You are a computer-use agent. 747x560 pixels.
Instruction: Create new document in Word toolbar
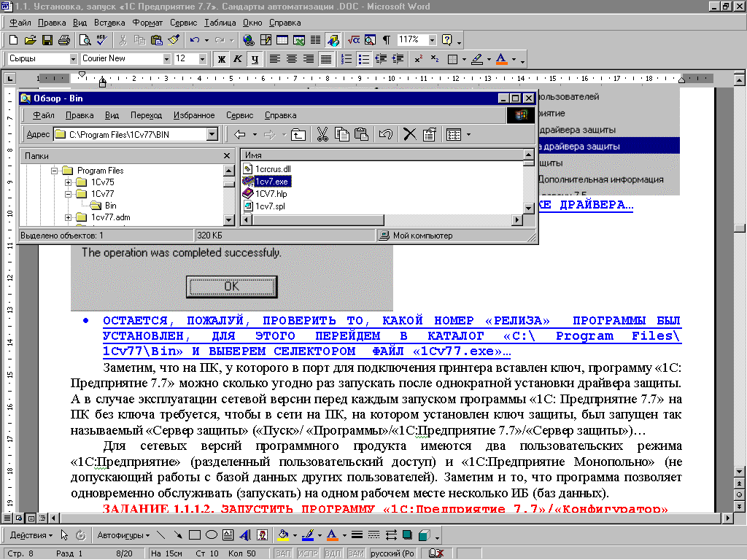coord(13,40)
